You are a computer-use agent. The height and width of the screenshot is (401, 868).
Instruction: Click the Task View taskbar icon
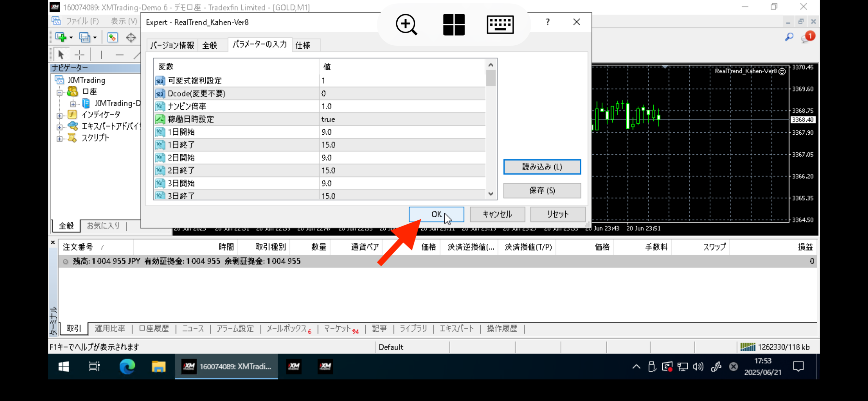pos(94,367)
